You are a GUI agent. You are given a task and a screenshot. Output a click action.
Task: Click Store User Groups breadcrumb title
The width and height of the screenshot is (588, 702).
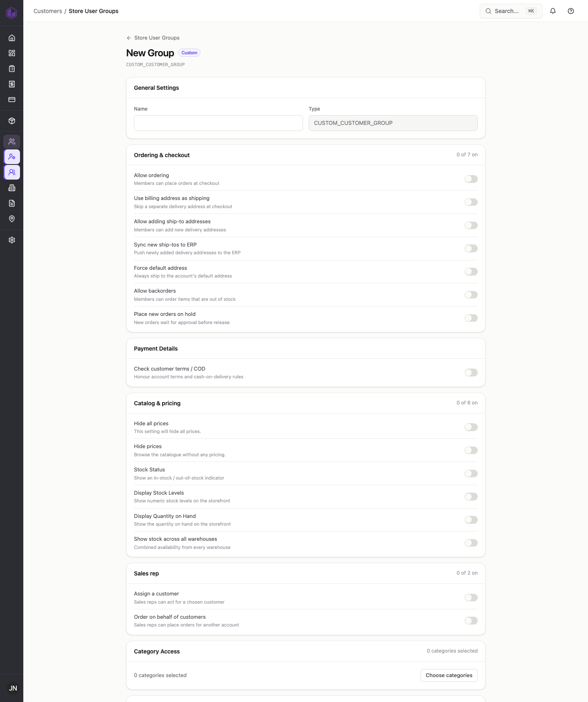pos(94,11)
